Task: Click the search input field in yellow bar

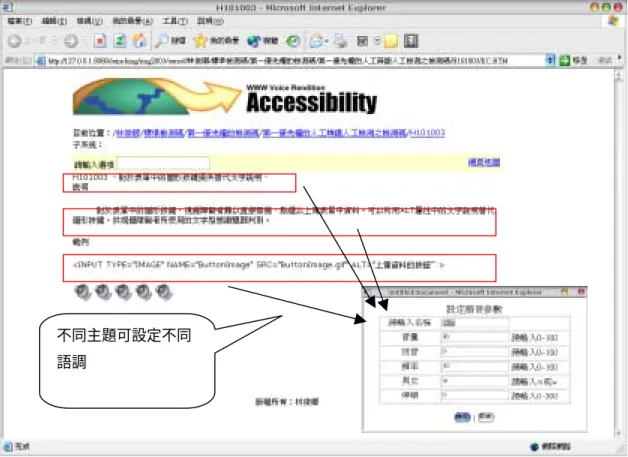Action: click(163, 164)
